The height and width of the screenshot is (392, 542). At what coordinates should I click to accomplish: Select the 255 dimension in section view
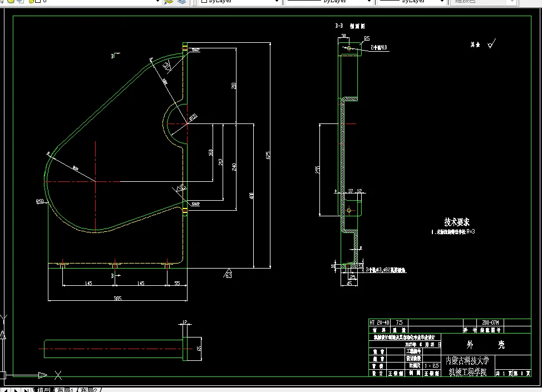click(317, 170)
